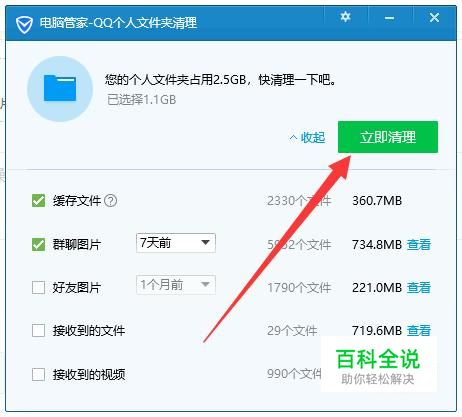Viewport: 462px width, 417px height.
Task: Click the title 电脑管家-QQ个人文件夹清理
Action: click(118, 23)
